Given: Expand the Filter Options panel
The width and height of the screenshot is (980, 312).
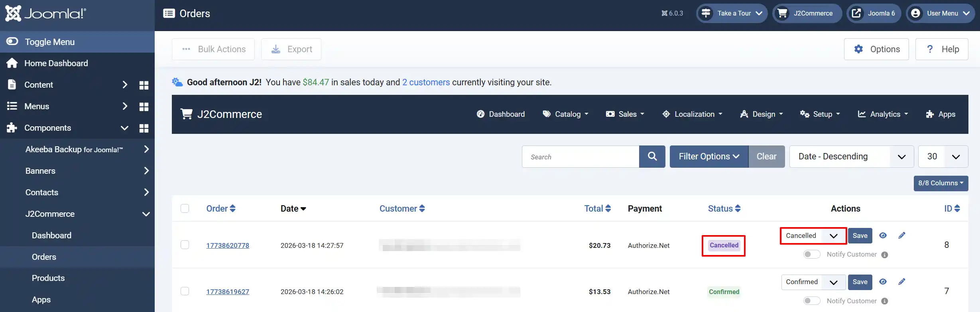Looking at the screenshot, I should click(x=709, y=157).
